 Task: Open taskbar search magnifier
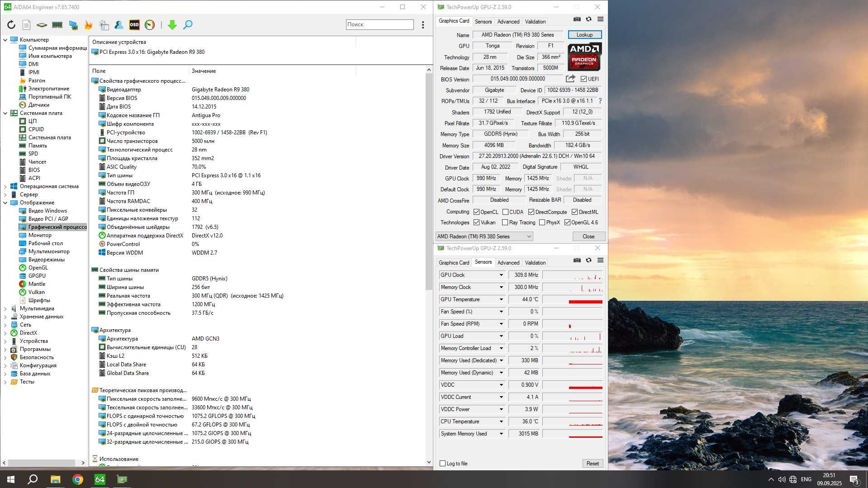33,479
